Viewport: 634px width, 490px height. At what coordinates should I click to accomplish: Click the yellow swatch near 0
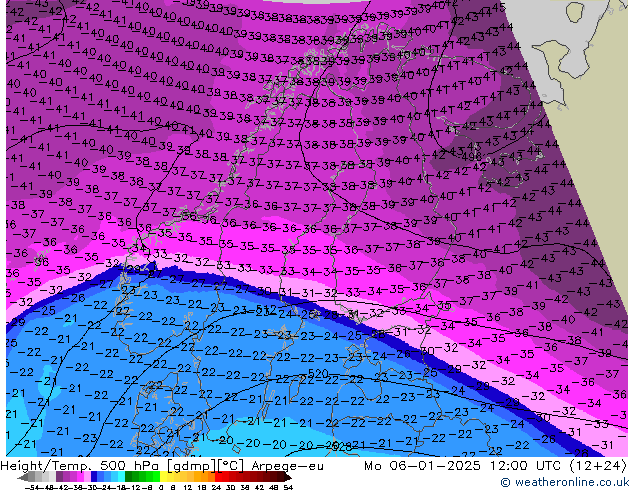tap(163, 477)
